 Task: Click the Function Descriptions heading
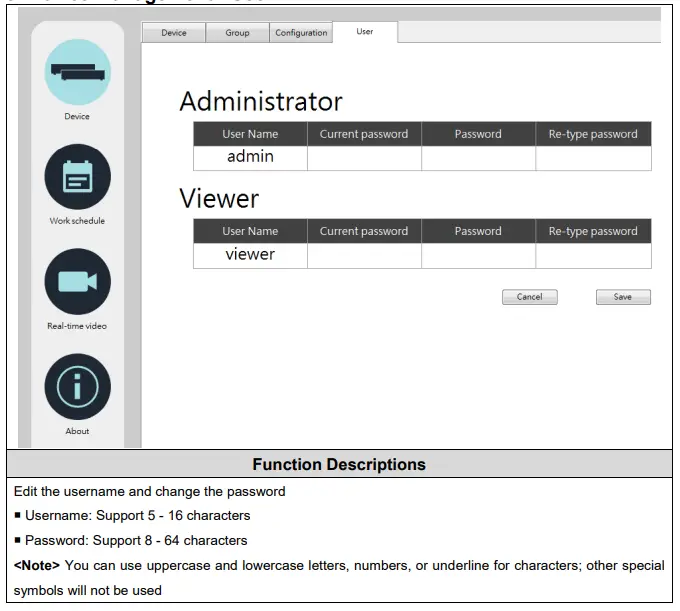pyautogui.click(x=339, y=464)
